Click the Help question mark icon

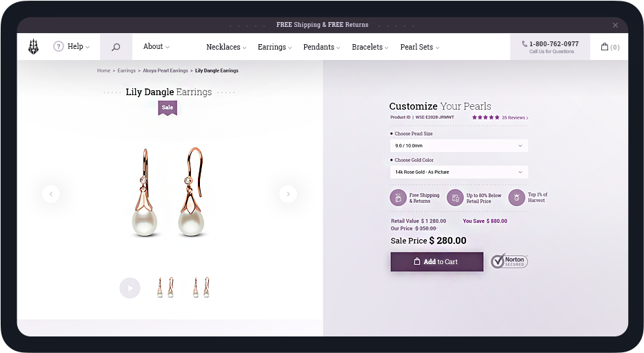[59, 46]
